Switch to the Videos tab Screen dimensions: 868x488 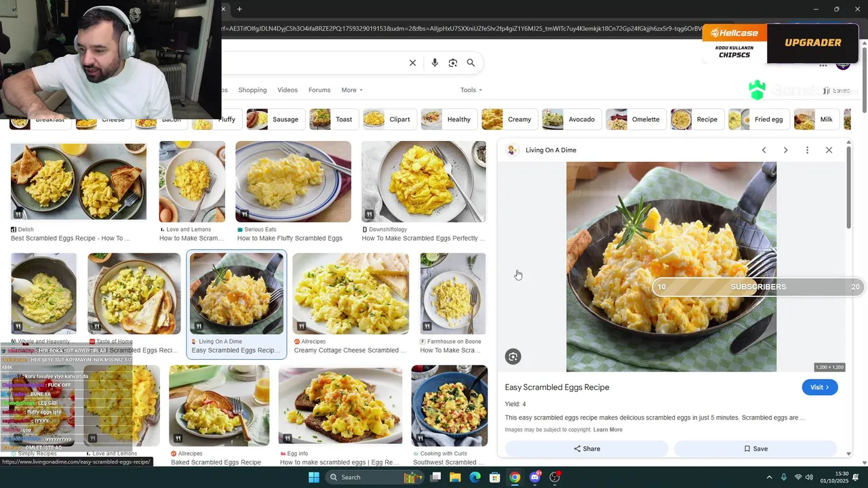coord(288,90)
